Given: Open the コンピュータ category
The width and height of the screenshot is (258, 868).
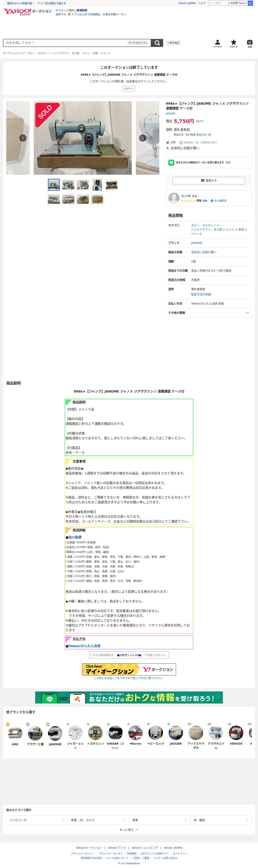Looking at the screenshot, I should pos(37,820).
